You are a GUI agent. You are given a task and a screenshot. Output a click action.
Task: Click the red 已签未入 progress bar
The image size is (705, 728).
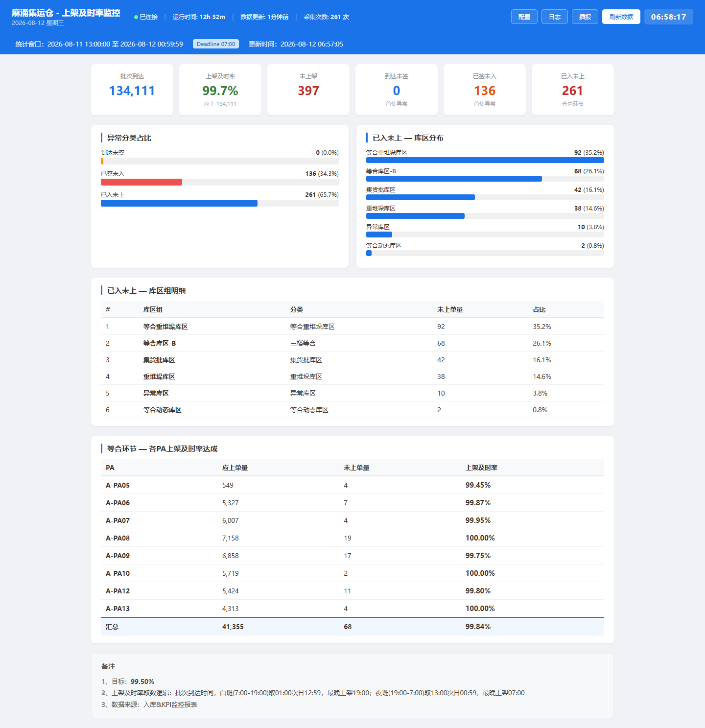click(141, 182)
